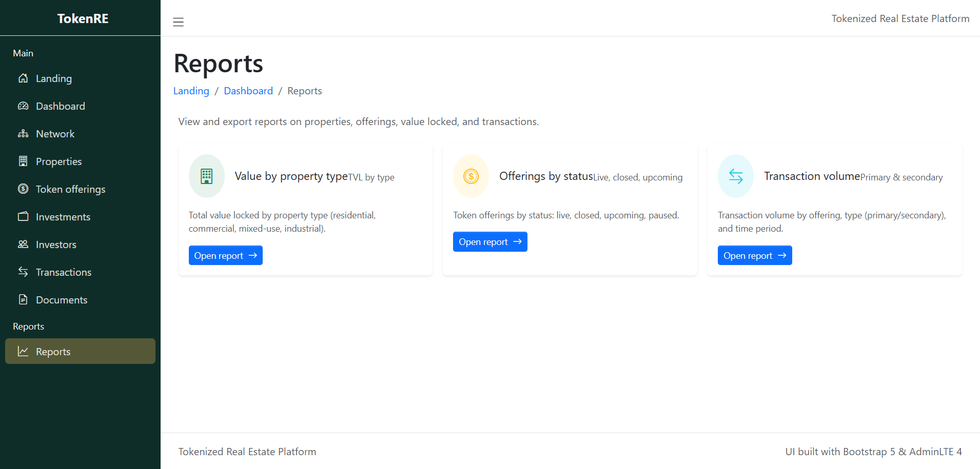The image size is (980, 469).
Task: Click the Investments briefcase icon
Action: coord(24,216)
